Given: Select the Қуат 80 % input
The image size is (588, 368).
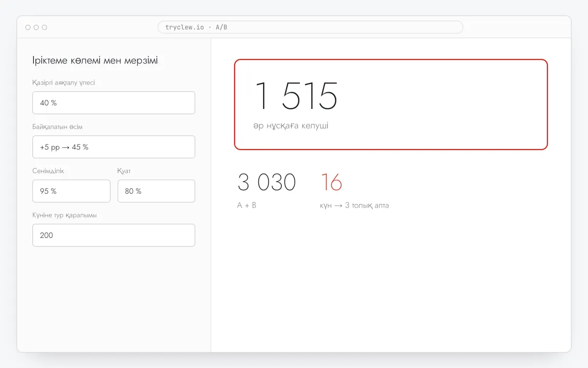Looking at the screenshot, I should pyautogui.click(x=156, y=191).
